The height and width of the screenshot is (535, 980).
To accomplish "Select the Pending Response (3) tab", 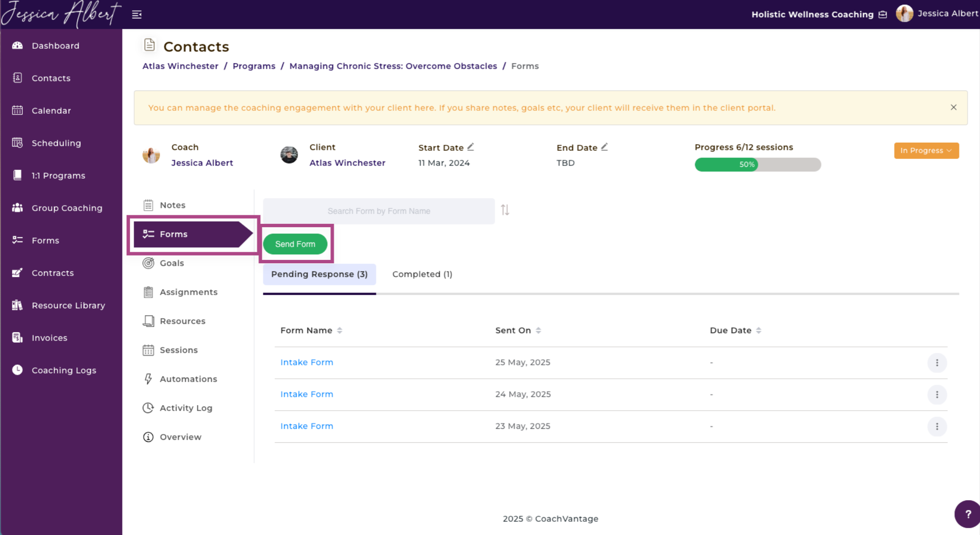I will pos(319,274).
